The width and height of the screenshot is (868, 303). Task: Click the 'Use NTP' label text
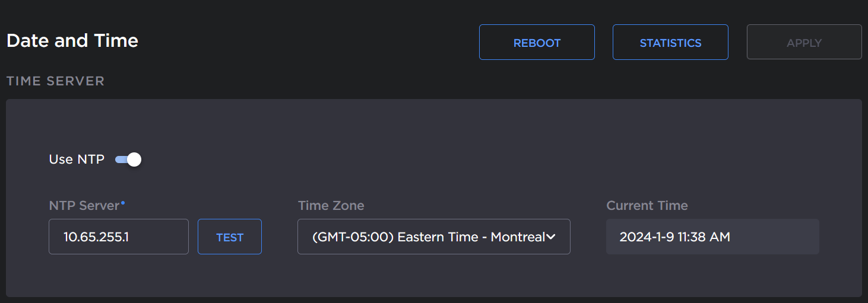(x=77, y=160)
